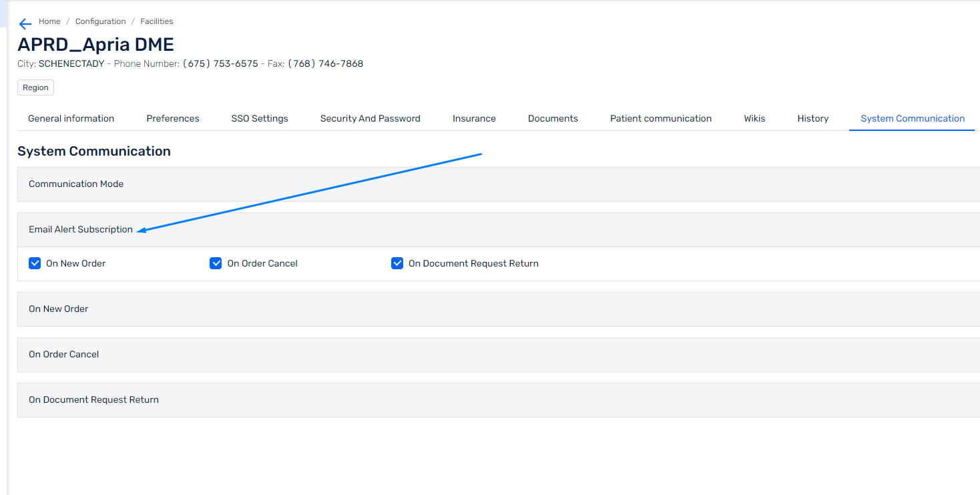Toggle On Document Request Return checkbox
Screen dimensions: 980x495
coord(397,263)
